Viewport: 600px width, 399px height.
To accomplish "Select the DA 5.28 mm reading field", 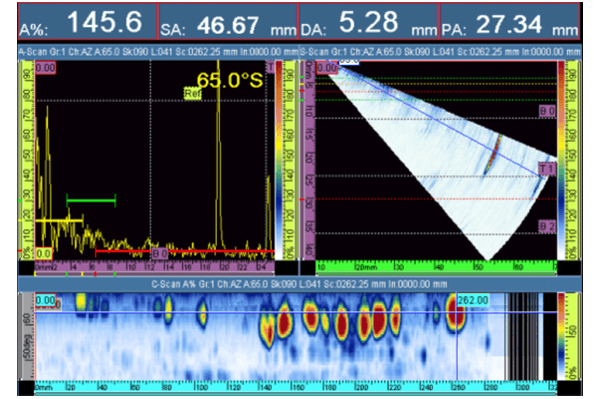I will click(368, 21).
